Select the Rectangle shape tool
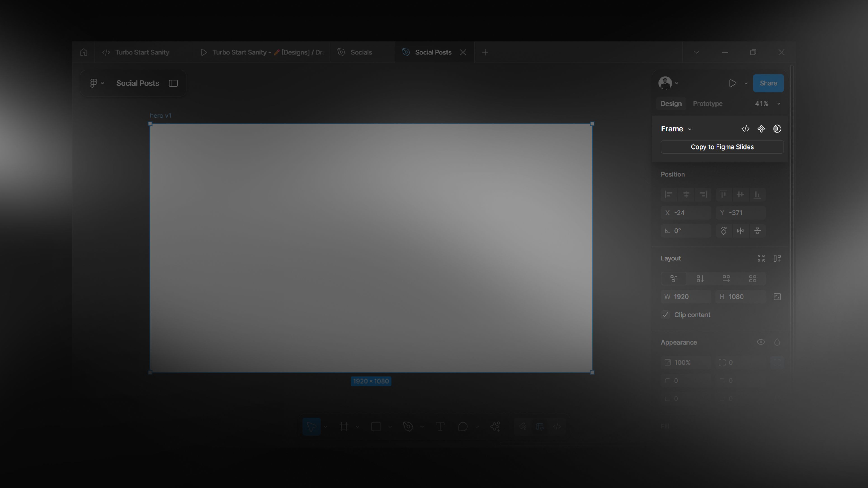Viewport: 868px width, 488px height. (x=376, y=427)
